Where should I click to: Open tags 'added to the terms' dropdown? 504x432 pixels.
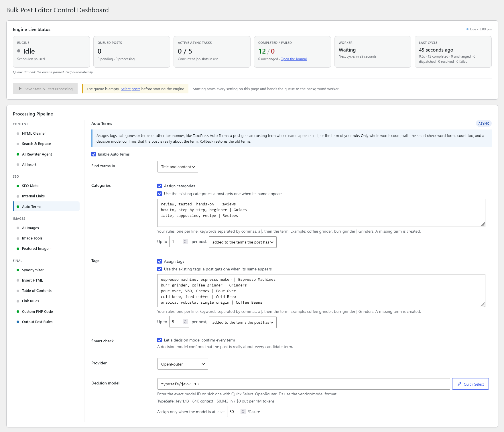point(243,322)
